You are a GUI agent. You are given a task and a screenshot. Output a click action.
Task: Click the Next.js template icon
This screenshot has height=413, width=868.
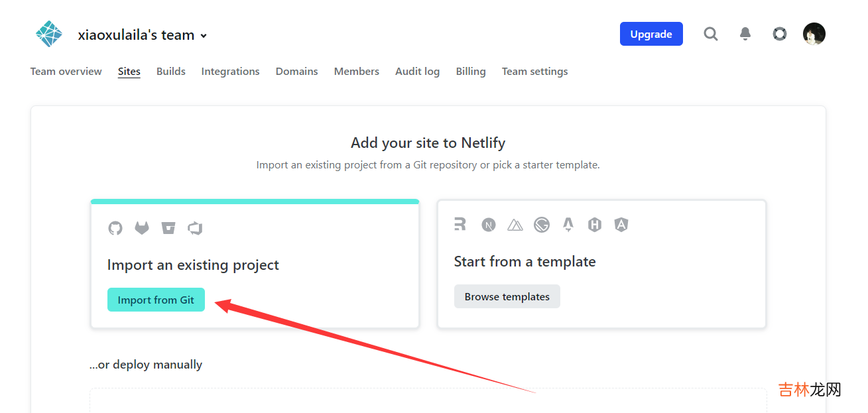tap(489, 225)
